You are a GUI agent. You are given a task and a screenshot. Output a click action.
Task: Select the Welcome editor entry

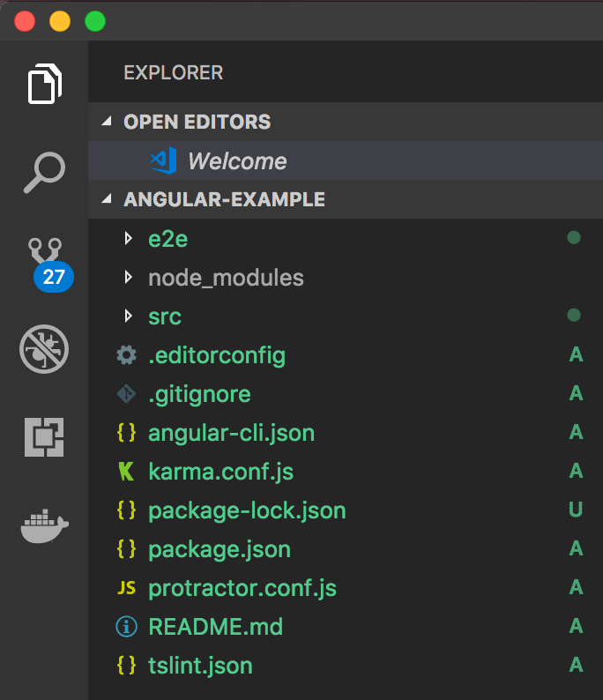tap(346, 160)
